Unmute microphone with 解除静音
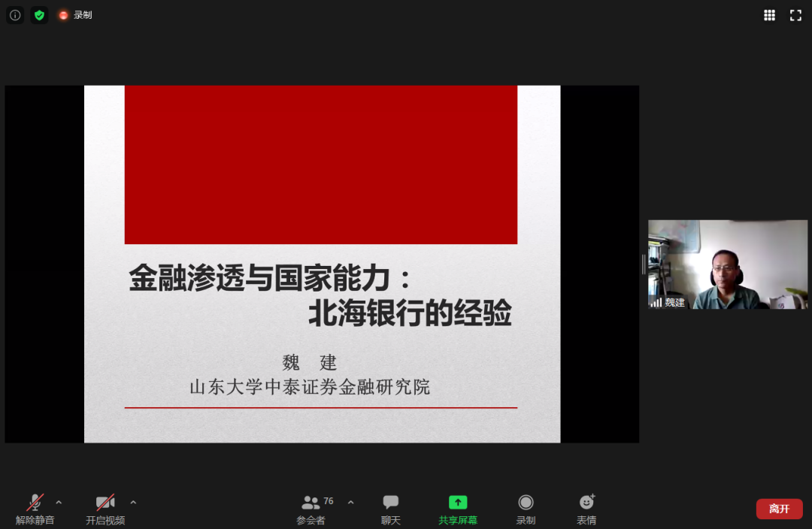The width and height of the screenshot is (812, 529). pos(35,509)
